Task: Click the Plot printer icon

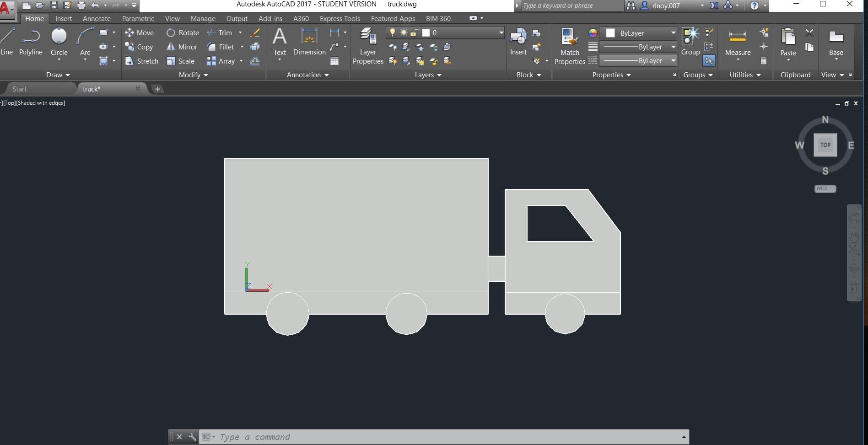Action: [81, 5]
